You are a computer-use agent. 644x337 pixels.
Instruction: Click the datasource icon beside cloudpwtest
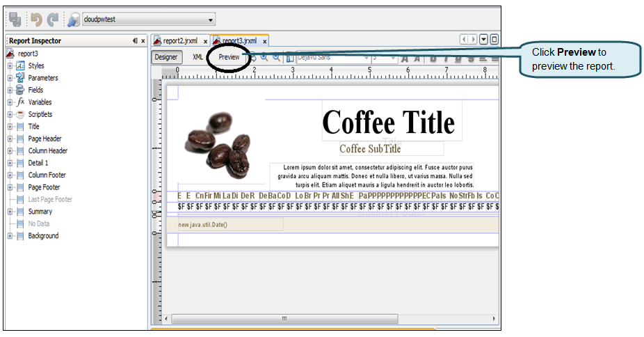[73, 19]
